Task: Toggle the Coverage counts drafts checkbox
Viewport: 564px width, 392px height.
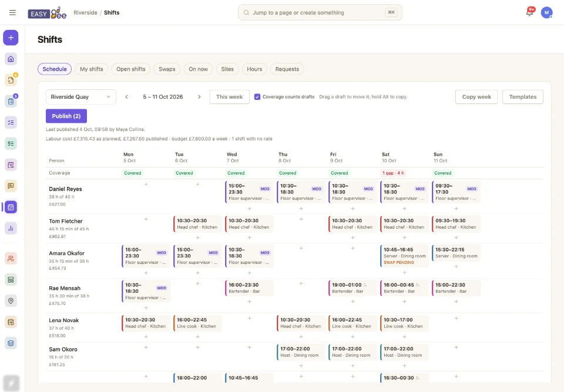Action: click(x=257, y=97)
